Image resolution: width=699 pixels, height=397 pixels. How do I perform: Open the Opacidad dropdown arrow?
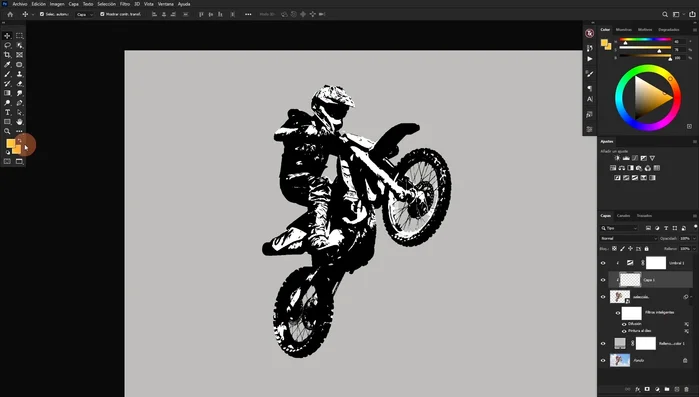pos(694,238)
